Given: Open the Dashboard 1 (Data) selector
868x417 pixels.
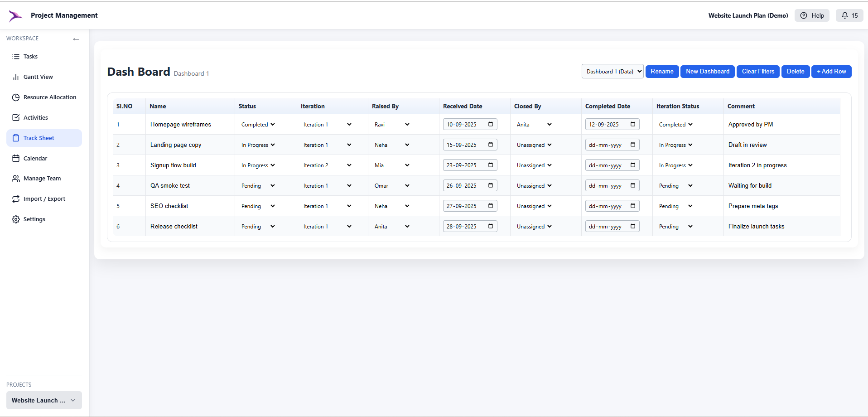Looking at the screenshot, I should pyautogui.click(x=612, y=71).
